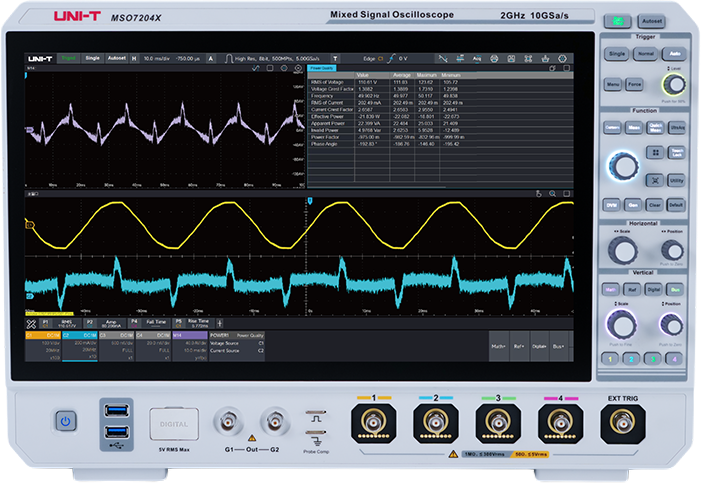Tap the blue trigger position marker above the waveform

(x=310, y=201)
